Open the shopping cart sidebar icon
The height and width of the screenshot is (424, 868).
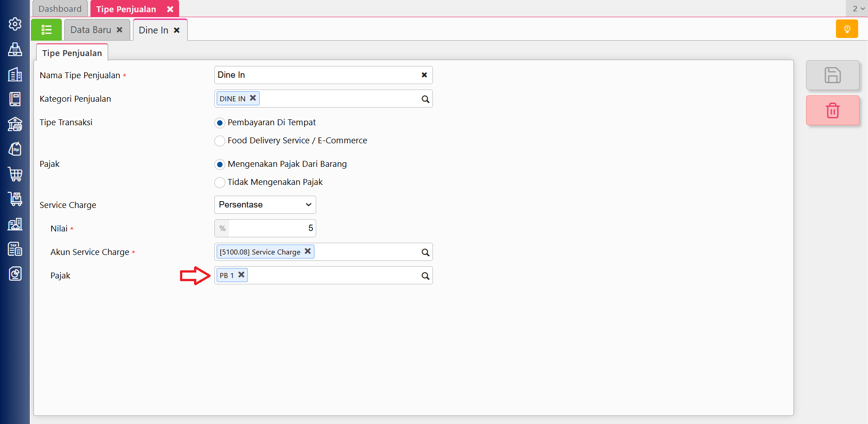(x=15, y=174)
